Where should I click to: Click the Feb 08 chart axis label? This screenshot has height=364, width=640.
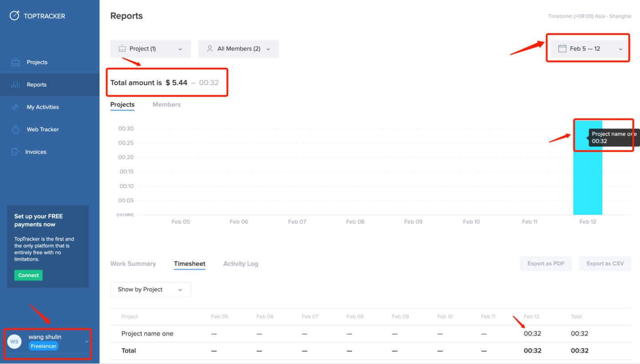pyautogui.click(x=355, y=222)
